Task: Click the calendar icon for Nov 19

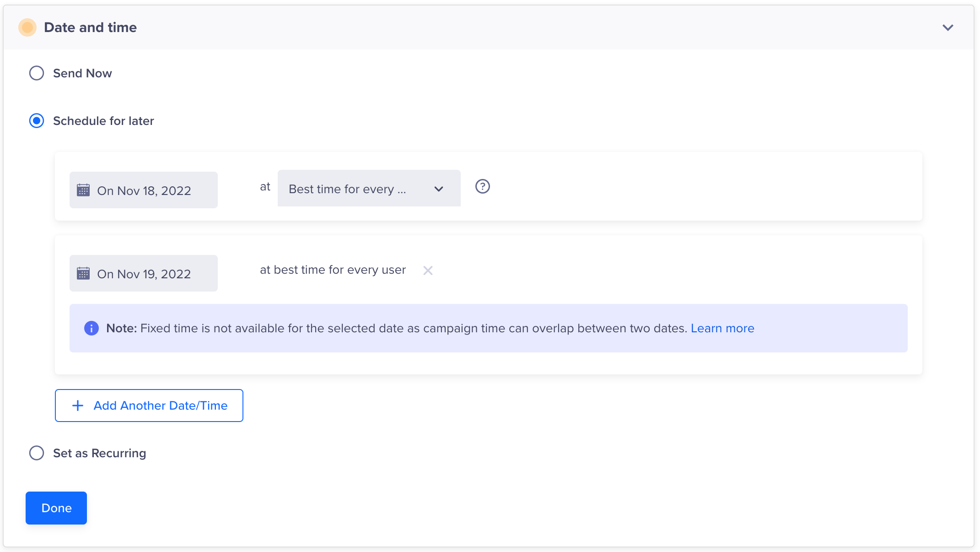Action: 83,273
